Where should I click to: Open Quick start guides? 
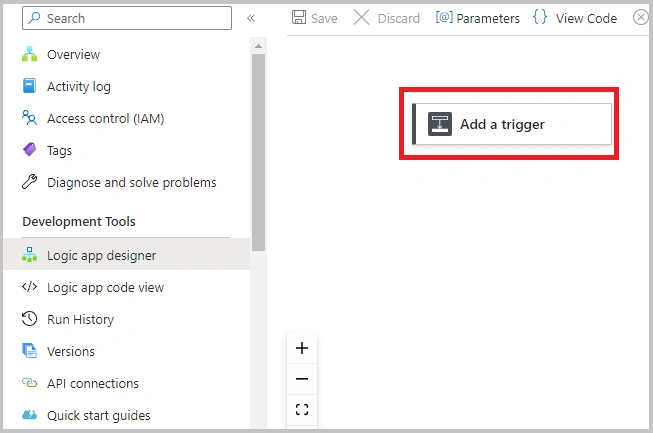pyautogui.click(x=99, y=416)
